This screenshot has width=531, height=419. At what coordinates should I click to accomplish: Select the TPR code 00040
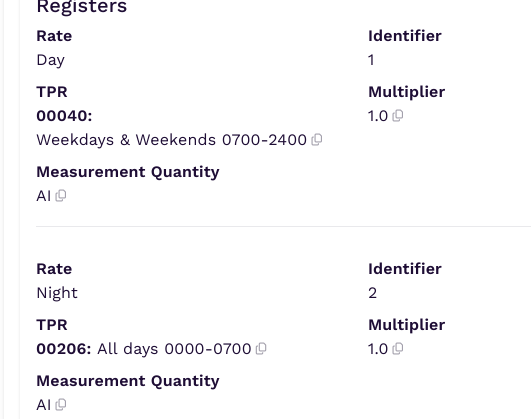[64, 116]
